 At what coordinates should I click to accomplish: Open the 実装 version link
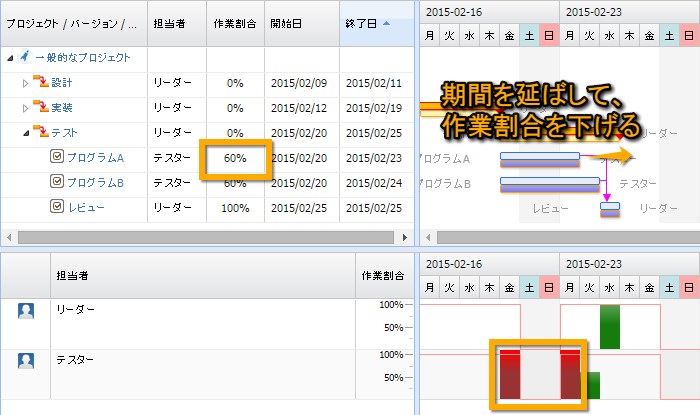[x=62, y=108]
